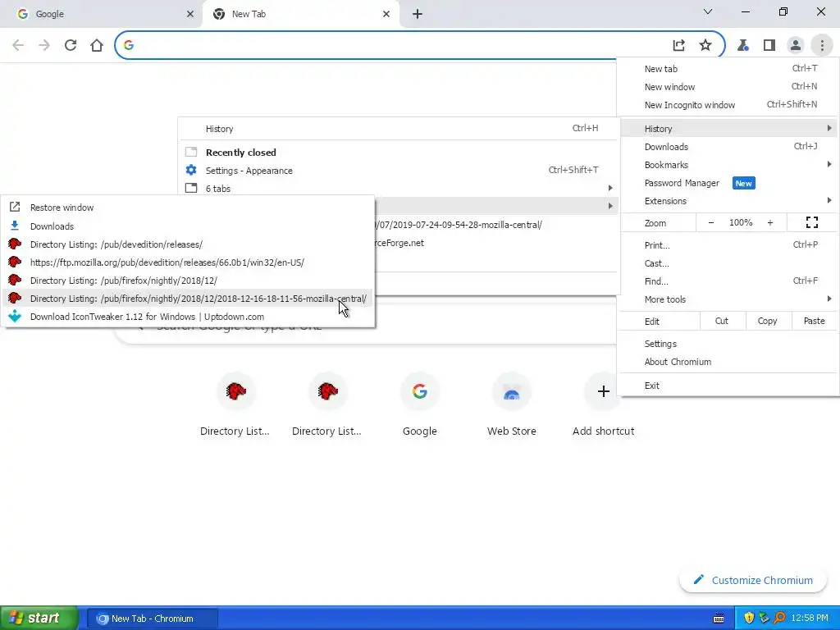
Task: Open the 2018-12-16-18-11-56-mozilla-central listing entry
Action: 188,299
